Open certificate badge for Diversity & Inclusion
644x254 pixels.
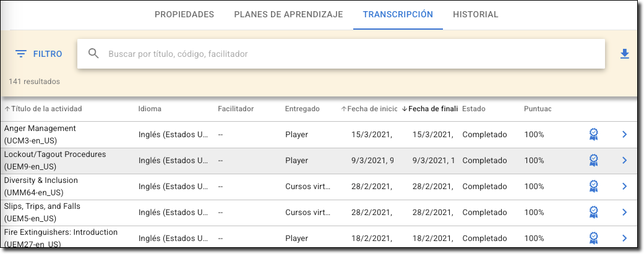pos(593,186)
